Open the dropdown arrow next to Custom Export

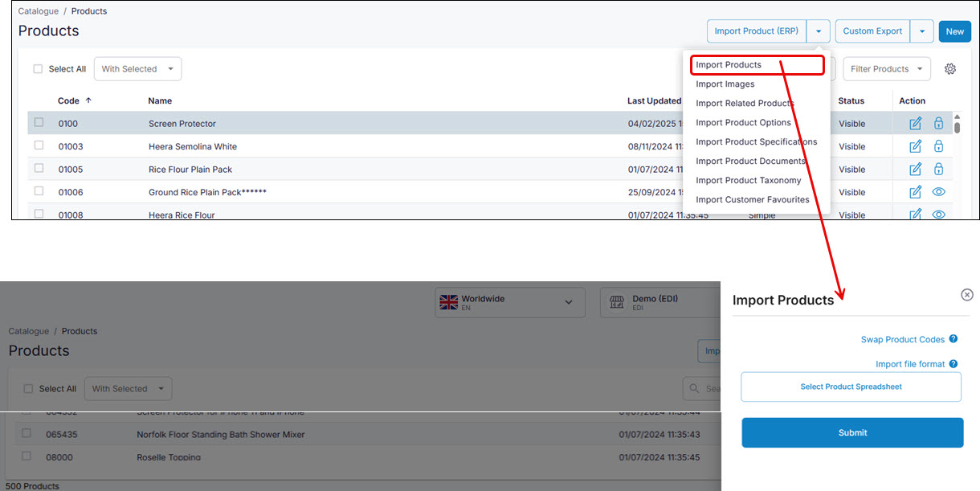coord(922,31)
